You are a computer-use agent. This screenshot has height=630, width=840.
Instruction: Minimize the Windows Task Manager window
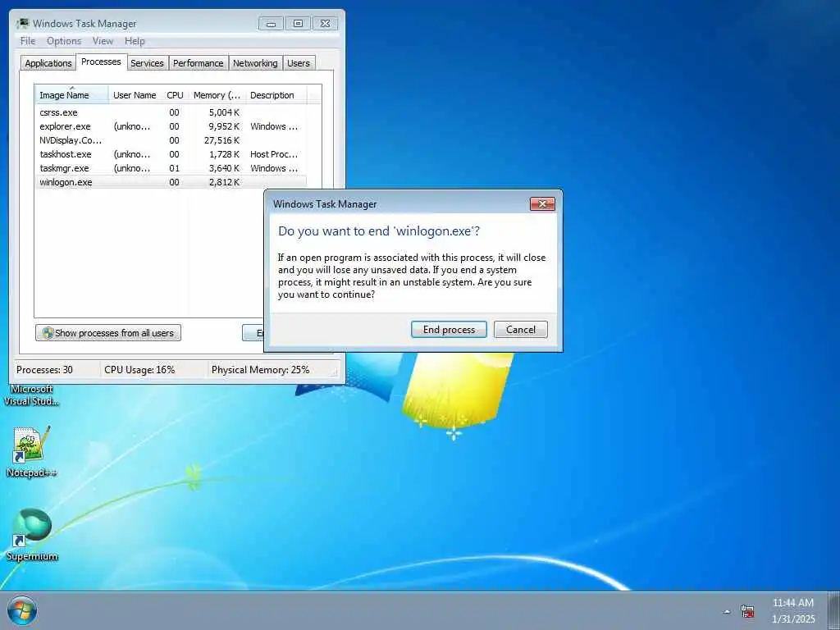[271, 24]
